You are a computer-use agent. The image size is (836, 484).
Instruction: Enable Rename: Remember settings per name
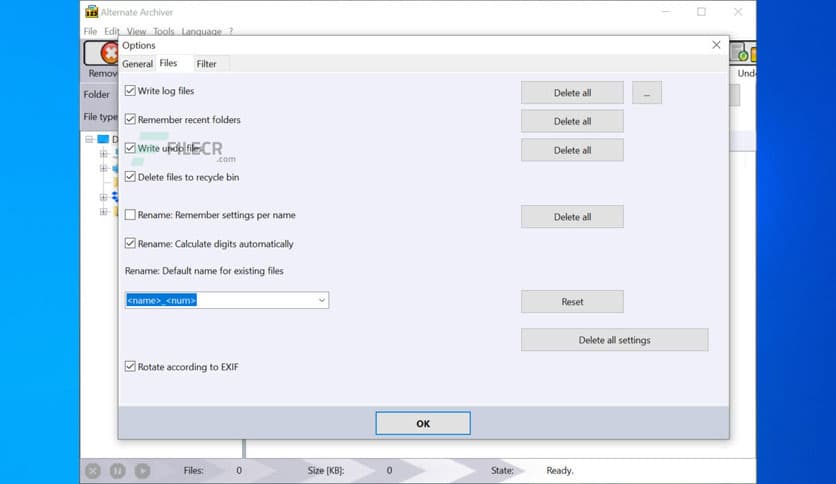pyautogui.click(x=130, y=215)
